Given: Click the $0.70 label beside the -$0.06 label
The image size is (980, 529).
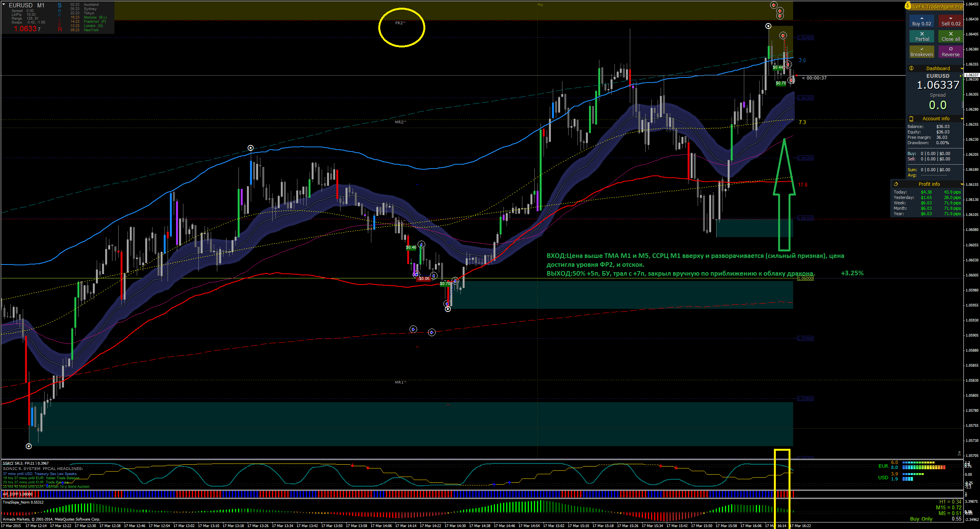Looking at the screenshot, I should click(445, 283).
